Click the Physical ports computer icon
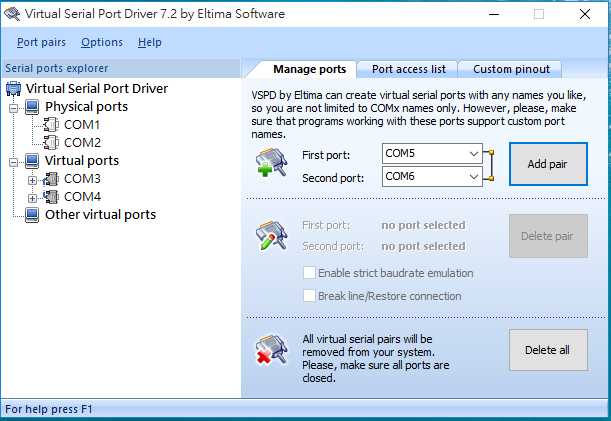 tap(32, 107)
